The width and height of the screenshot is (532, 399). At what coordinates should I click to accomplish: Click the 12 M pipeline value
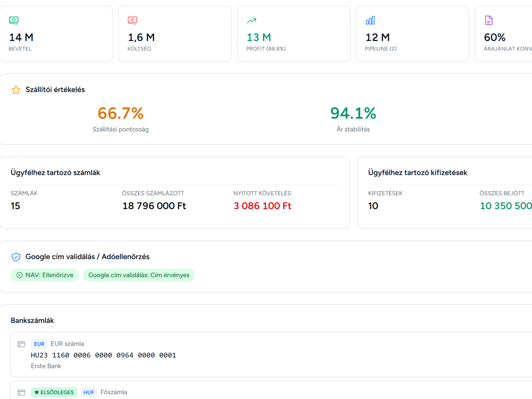[378, 37]
